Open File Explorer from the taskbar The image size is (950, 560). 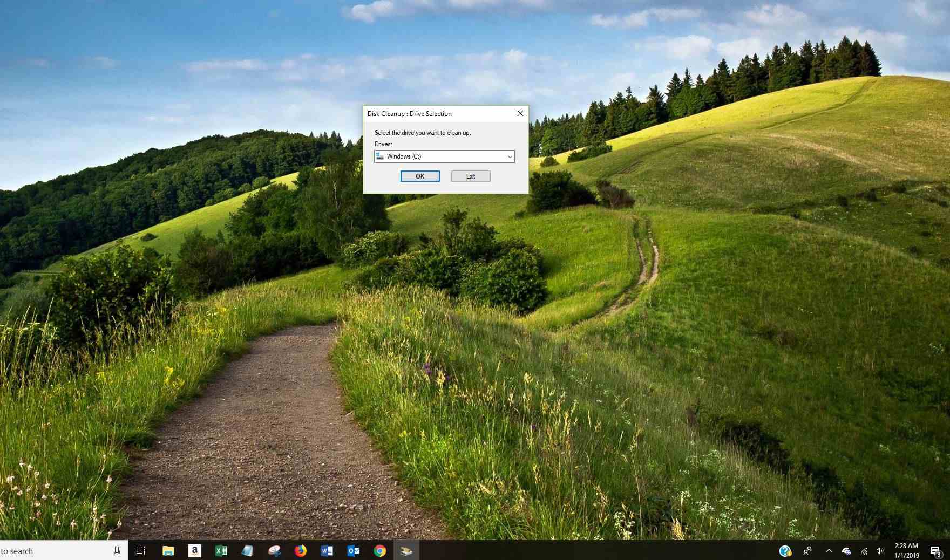[168, 551]
